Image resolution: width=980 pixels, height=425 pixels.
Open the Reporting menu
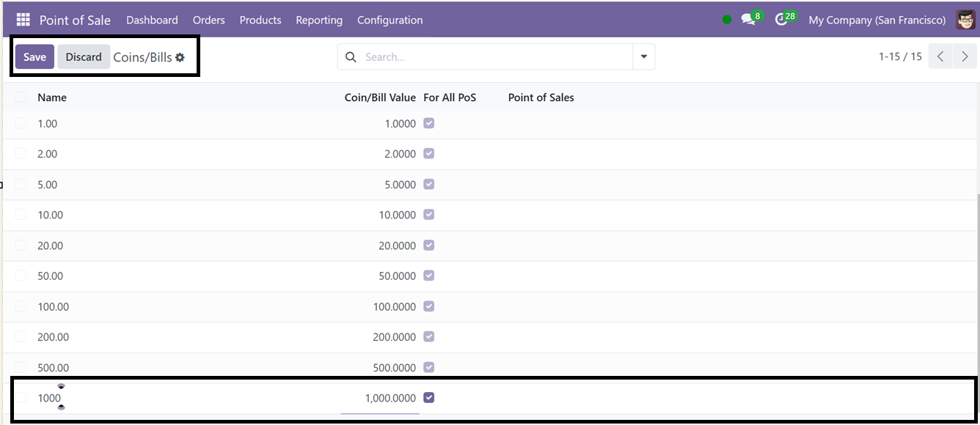coord(319,20)
